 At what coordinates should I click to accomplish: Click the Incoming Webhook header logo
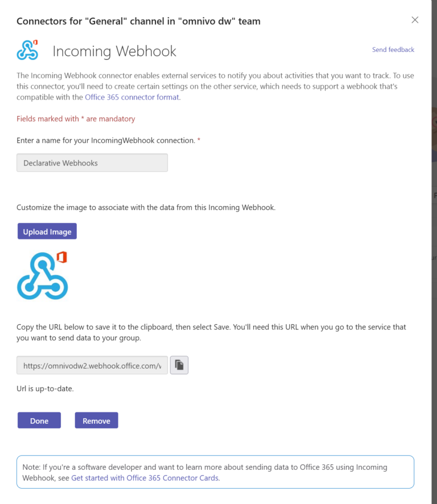click(27, 50)
